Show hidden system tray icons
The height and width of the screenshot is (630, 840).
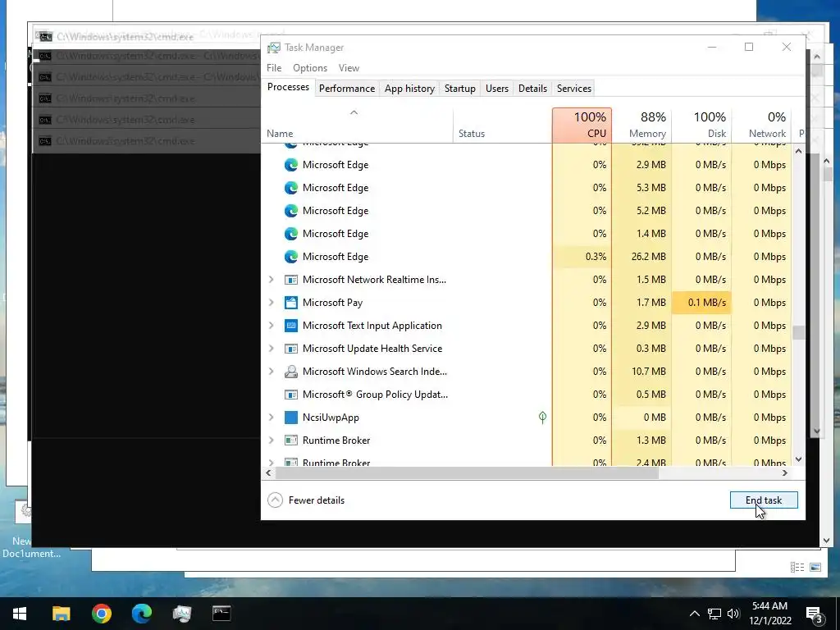694,614
